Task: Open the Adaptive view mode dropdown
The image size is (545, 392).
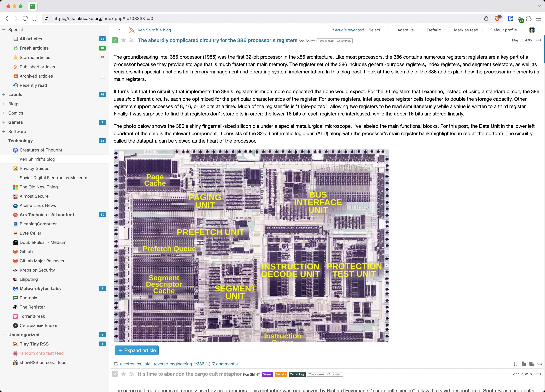Action: (408, 30)
